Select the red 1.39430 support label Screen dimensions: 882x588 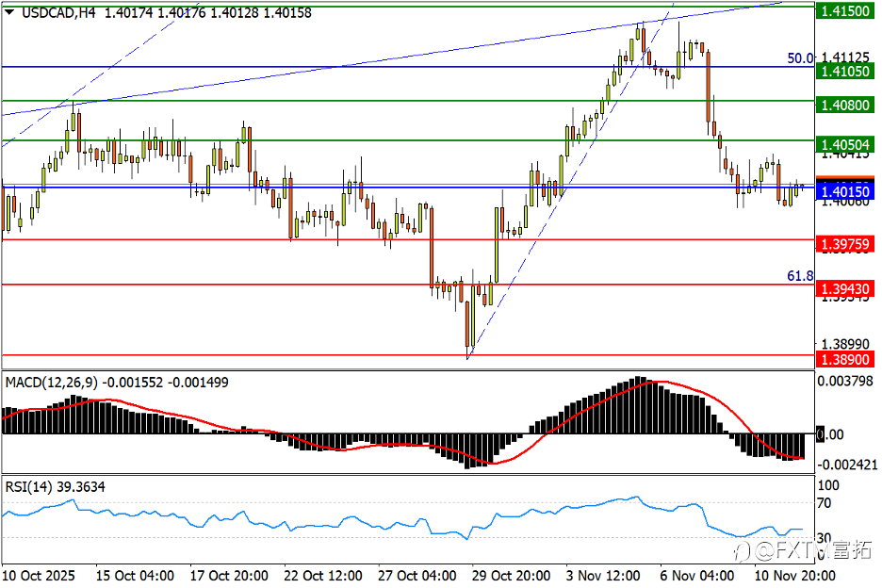pyautogui.click(x=845, y=289)
